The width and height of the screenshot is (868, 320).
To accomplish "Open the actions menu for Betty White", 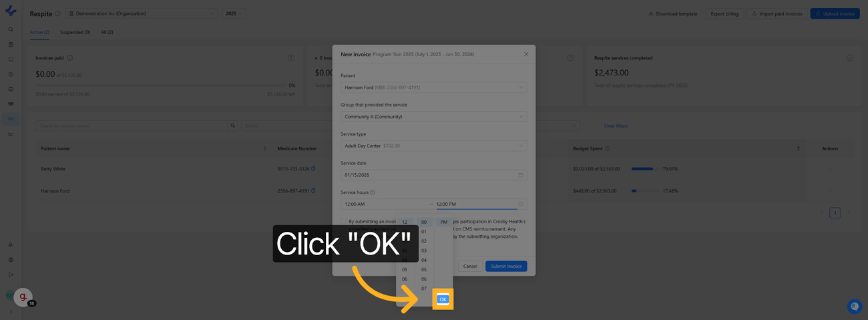I will coord(830,169).
